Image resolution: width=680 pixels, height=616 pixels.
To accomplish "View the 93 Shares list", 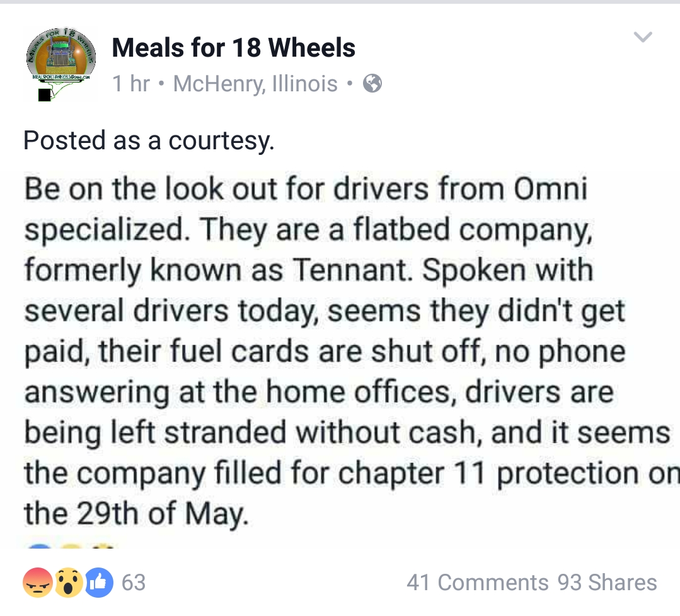I will 606,583.
